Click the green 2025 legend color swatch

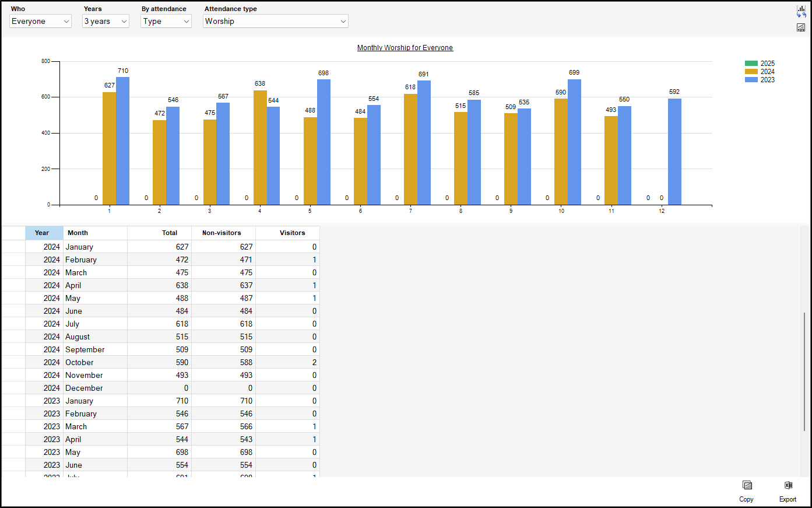751,63
